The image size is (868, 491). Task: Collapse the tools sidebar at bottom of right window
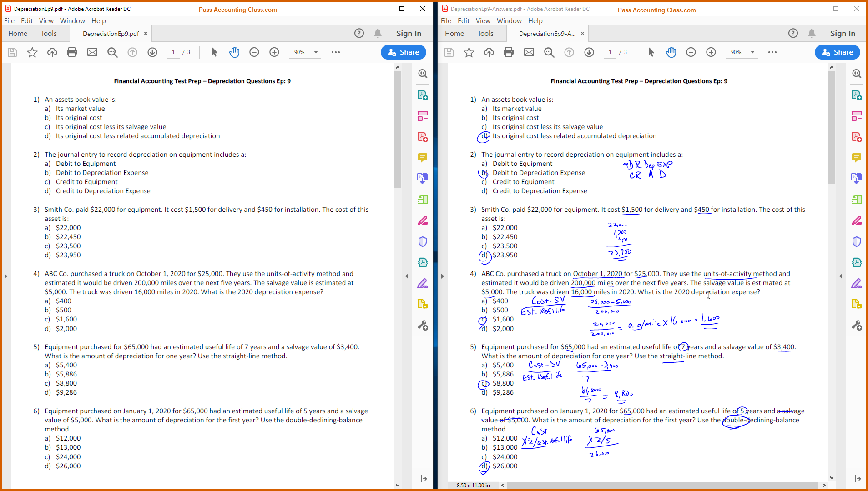858,478
